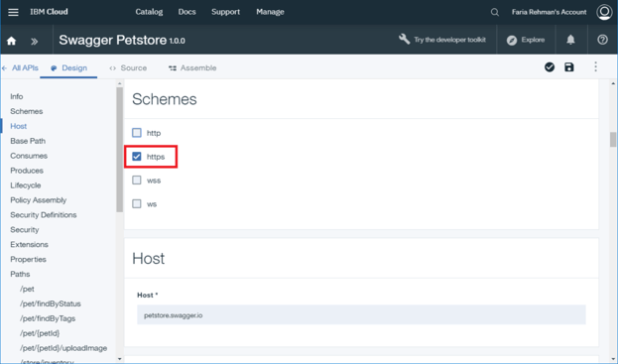Viewport: 618px width, 364px height.
Task: Tick the wss scheme checkbox
Action: 136,181
